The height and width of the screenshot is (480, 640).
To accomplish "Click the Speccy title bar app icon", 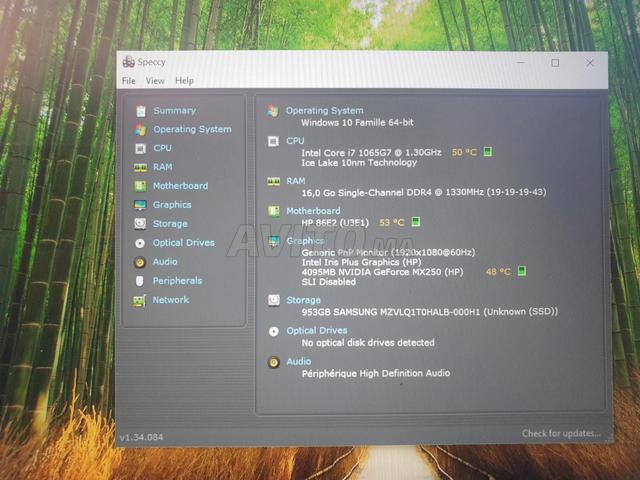I will click(x=129, y=62).
